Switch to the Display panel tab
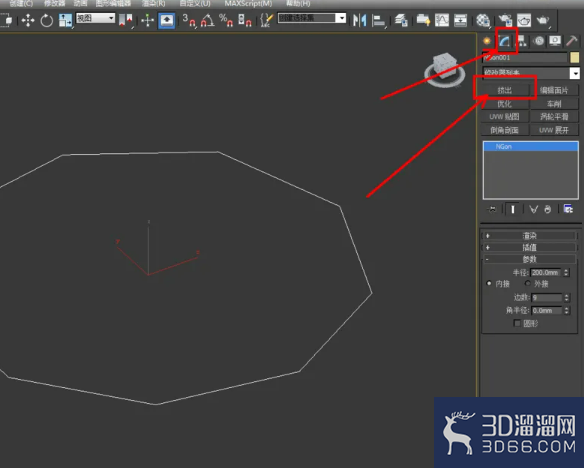 click(555, 41)
